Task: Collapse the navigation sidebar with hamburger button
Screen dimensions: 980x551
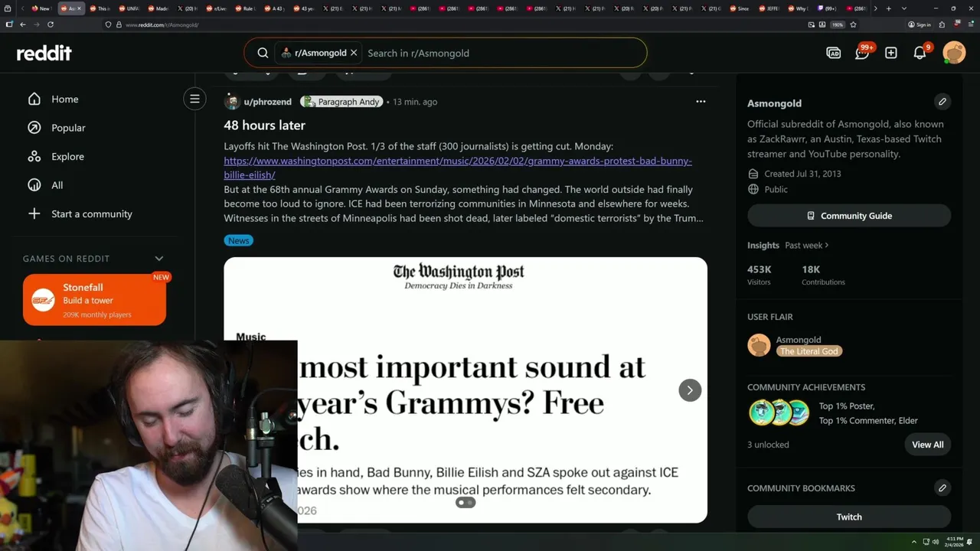Action: (194, 99)
